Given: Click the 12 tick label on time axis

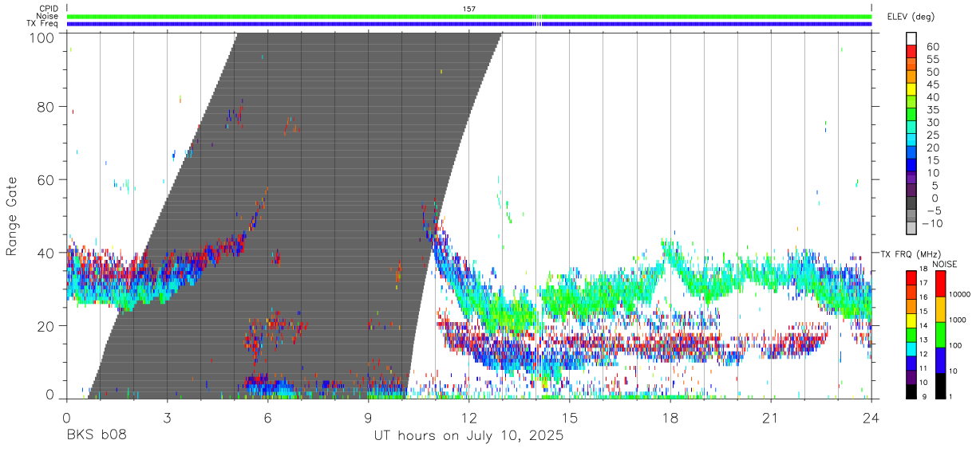Looking at the screenshot, I should pyautogui.click(x=469, y=418).
